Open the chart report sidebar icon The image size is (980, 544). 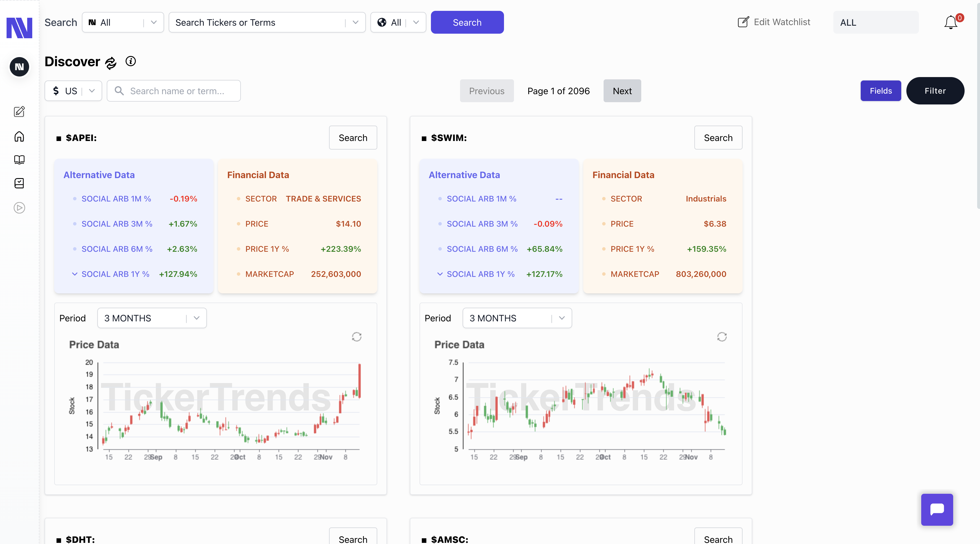point(19,183)
